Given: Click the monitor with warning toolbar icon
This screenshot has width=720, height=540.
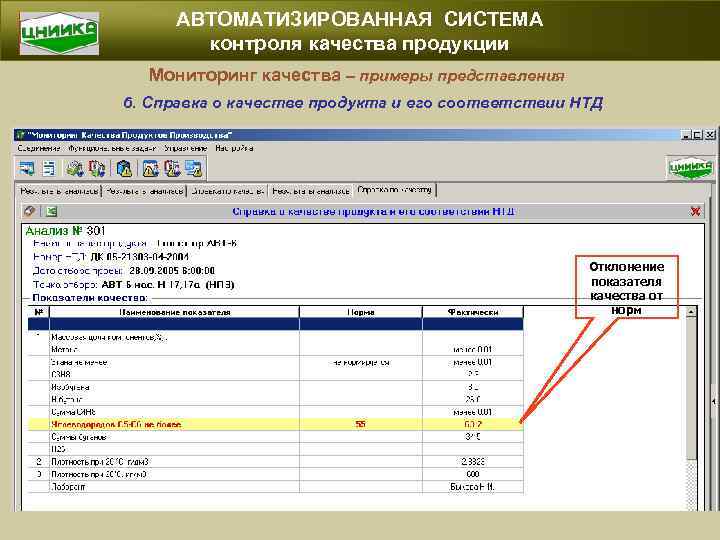Looking at the screenshot, I should tap(194, 169).
